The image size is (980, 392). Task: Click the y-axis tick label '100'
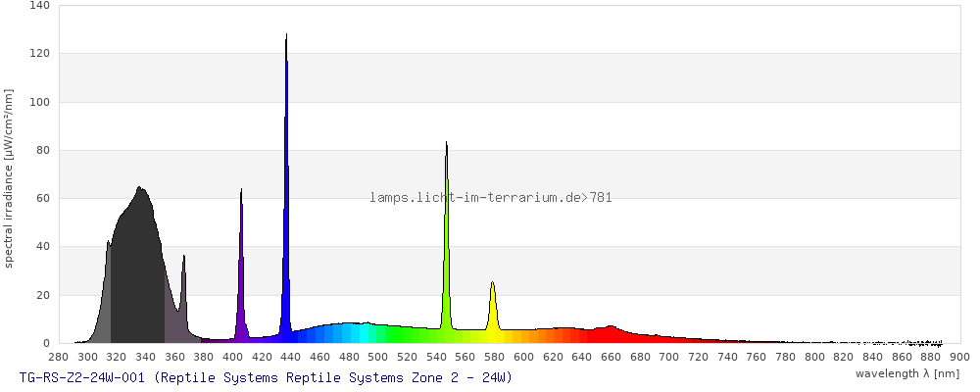pyautogui.click(x=39, y=102)
